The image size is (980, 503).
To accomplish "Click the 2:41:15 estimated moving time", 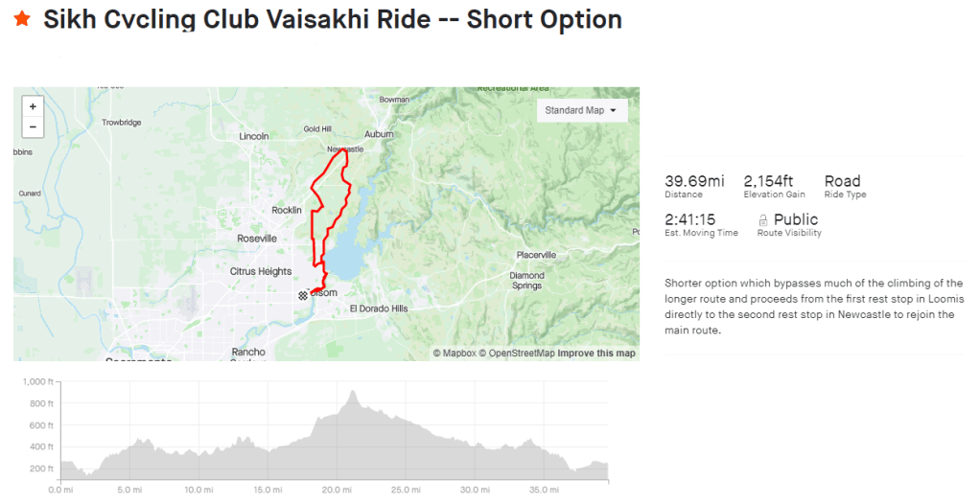I will point(689,219).
